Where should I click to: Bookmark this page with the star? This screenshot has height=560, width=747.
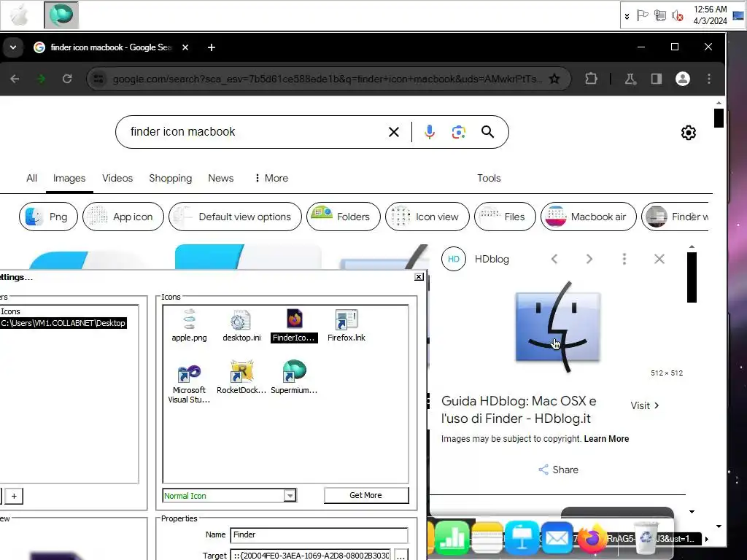(554, 79)
